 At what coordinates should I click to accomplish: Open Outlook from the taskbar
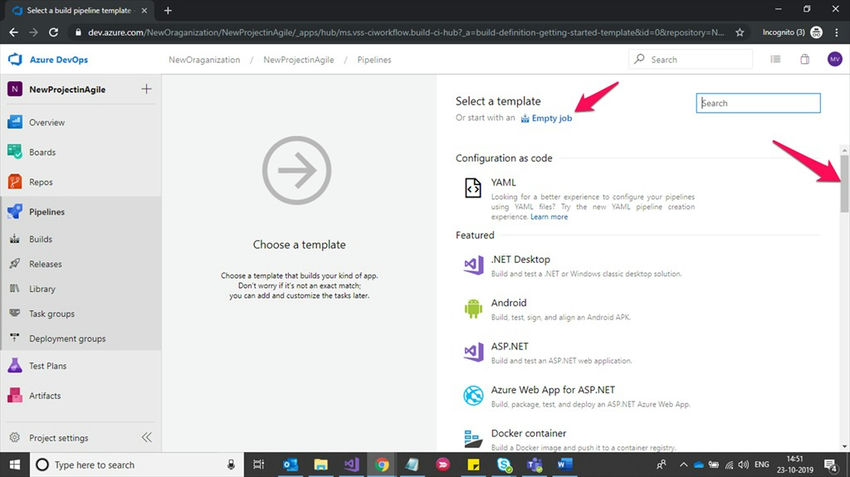(290, 465)
